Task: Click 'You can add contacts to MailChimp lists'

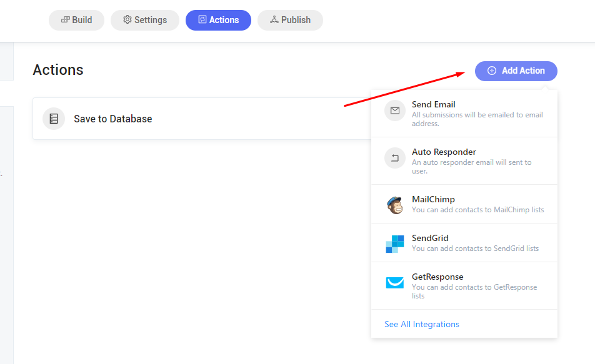Action: click(x=477, y=210)
